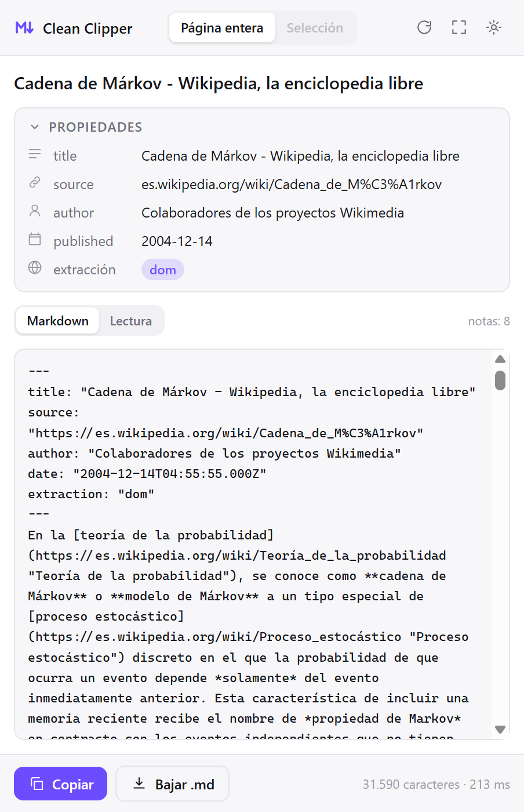Reload the extraction with the refresh icon
Viewport: 524px width, 812px height.
click(x=424, y=27)
